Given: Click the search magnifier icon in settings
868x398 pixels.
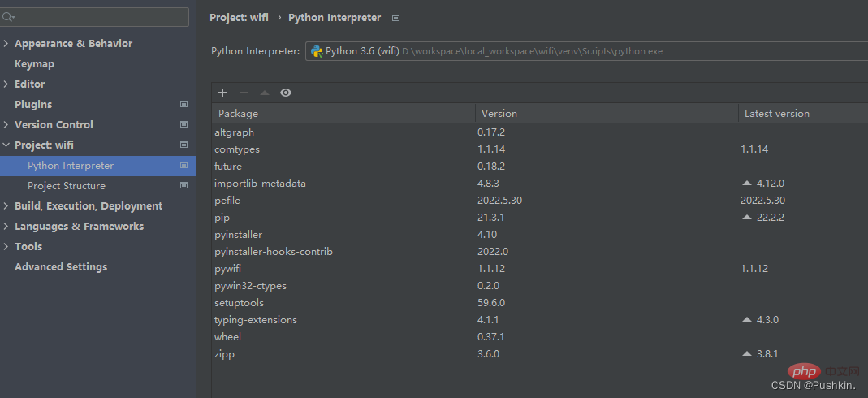Looking at the screenshot, I should tap(8, 17).
